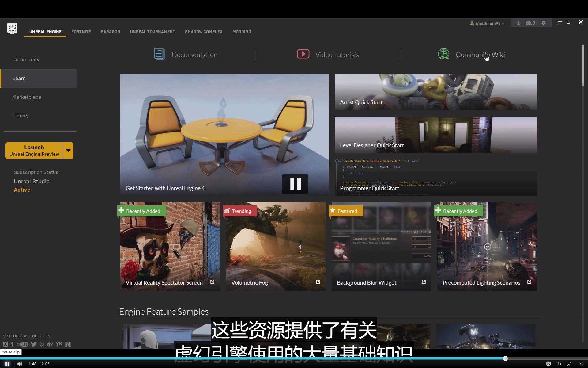Screen dimensions: 588x368
Task: Open external link icon on Precomputed Lighting Scenarios
Action: pos(529,282)
